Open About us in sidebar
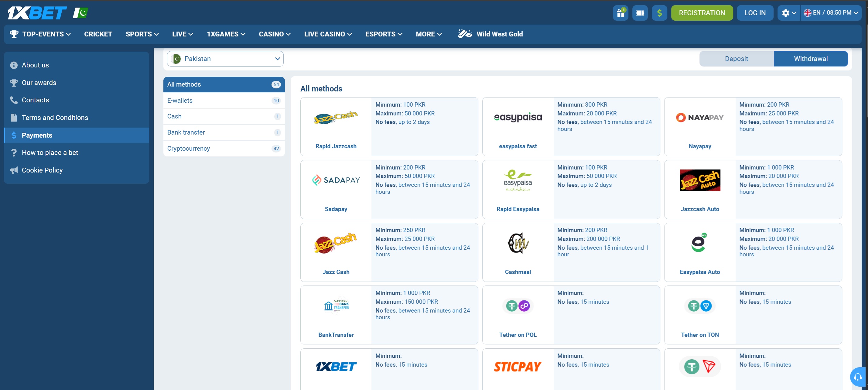This screenshot has width=868, height=390. (x=77, y=65)
